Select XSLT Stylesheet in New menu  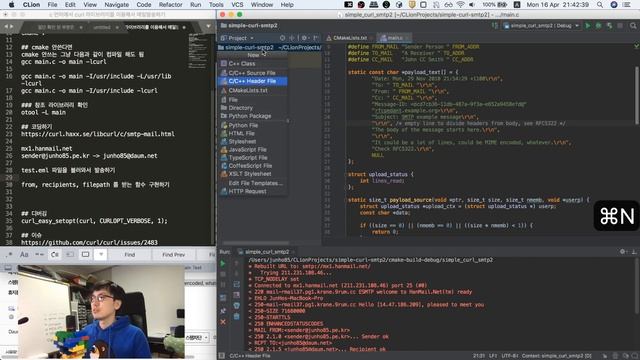click(253, 174)
